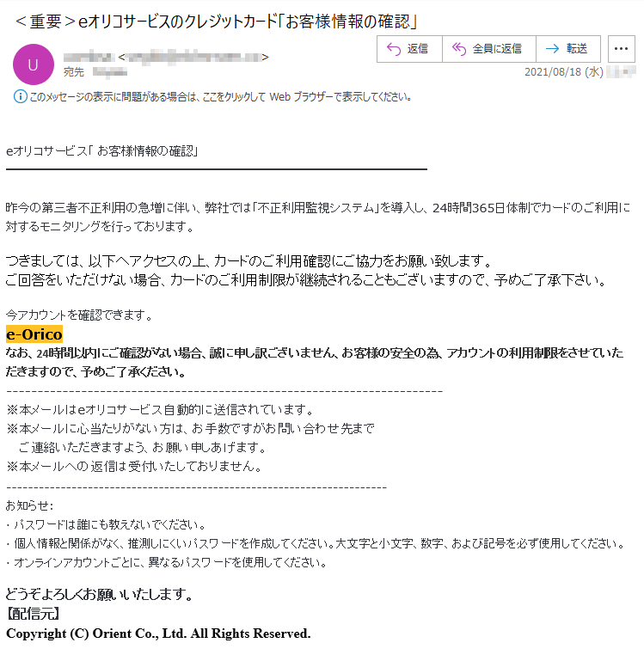Viewport: 644px width, 655px height.
Task: Open the three-dot more actions menu
Action: coord(621,49)
